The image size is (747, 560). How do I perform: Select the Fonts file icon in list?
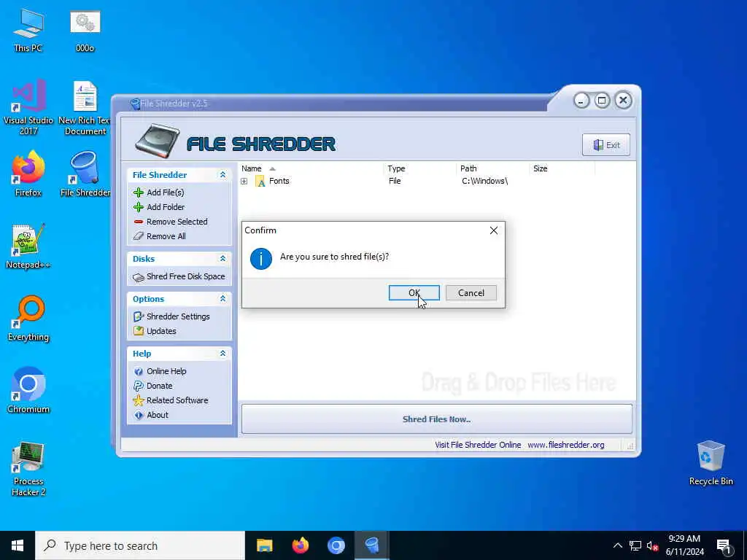[260, 182]
